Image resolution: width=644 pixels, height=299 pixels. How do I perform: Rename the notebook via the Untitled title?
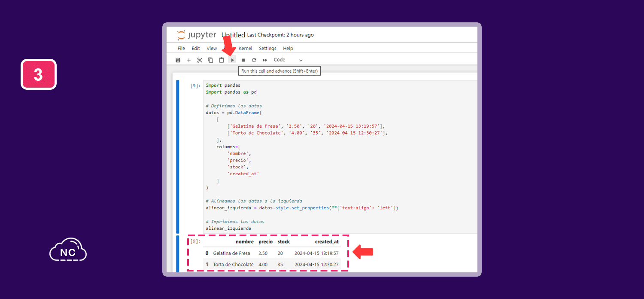pyautogui.click(x=233, y=35)
